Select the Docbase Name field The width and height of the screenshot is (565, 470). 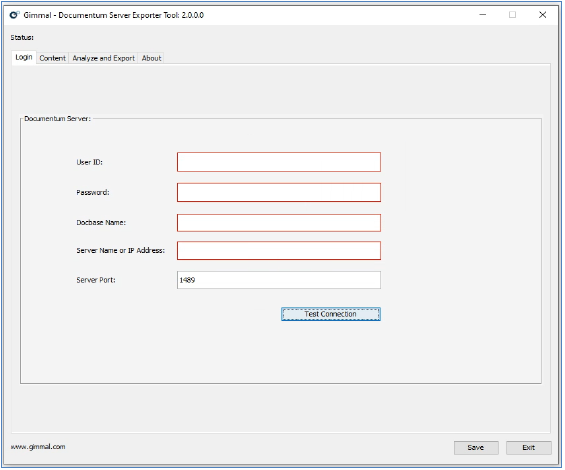(x=279, y=223)
